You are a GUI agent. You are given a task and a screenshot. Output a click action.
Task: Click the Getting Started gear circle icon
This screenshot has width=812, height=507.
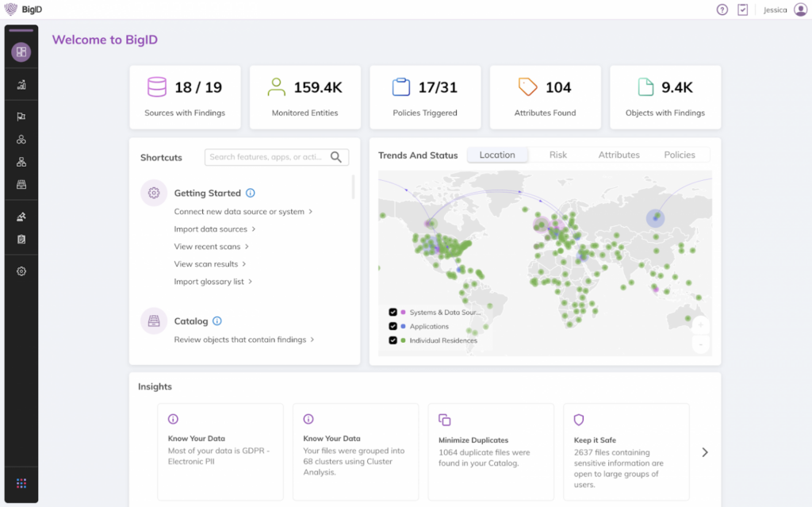154,193
